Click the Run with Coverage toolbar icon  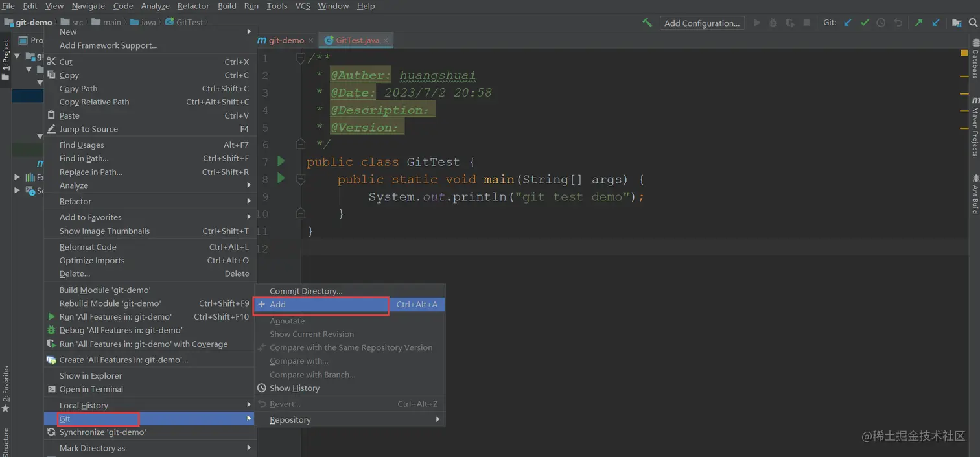[x=789, y=23]
